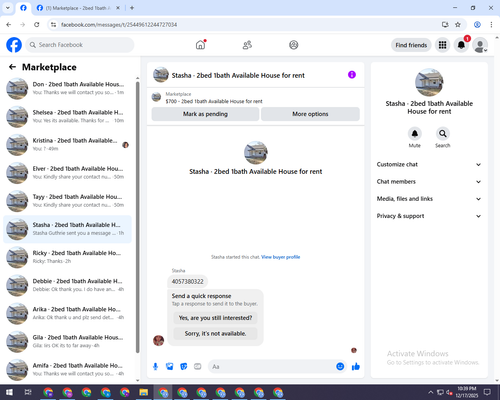Screen dimensions: 500x400
Task: Open the Don conversation
Action: 68,88
